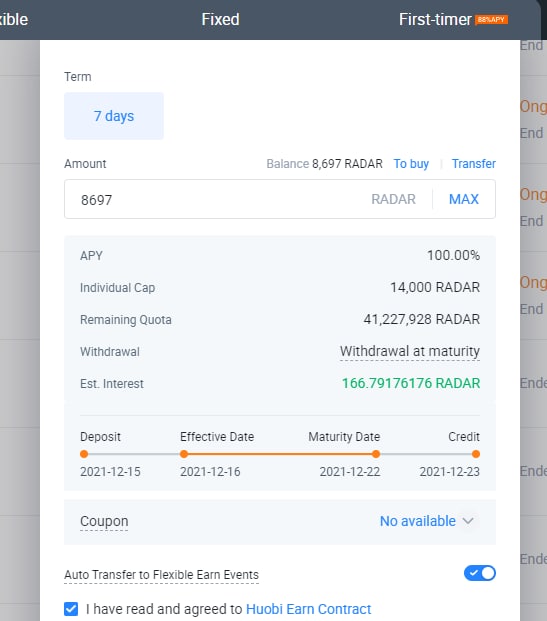Click the 88% APY badge
Viewport: 547px width, 621px height.
492,19
